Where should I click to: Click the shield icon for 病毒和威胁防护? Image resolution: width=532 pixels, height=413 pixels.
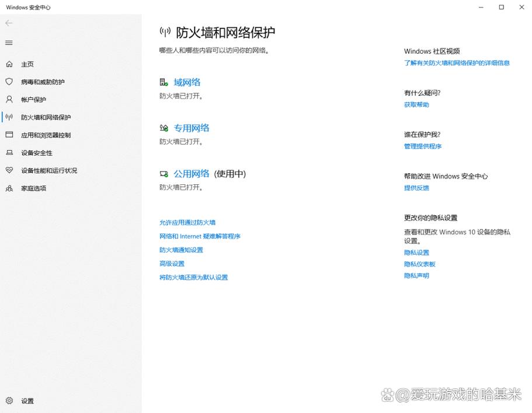point(9,82)
